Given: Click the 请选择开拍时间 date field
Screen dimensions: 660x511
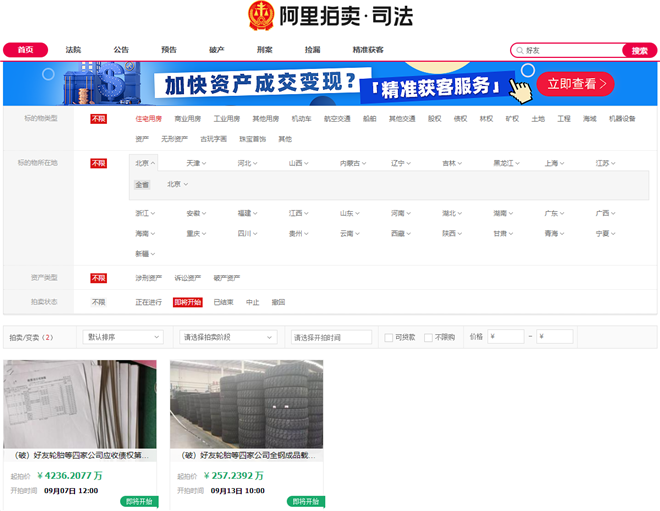Looking at the screenshot, I should pyautogui.click(x=331, y=337).
